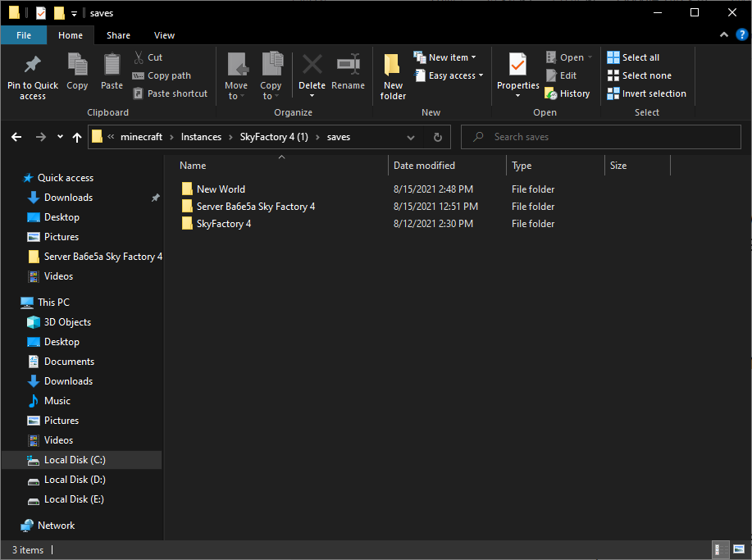Switch to details view layout icon
752x560 pixels.
720,549
